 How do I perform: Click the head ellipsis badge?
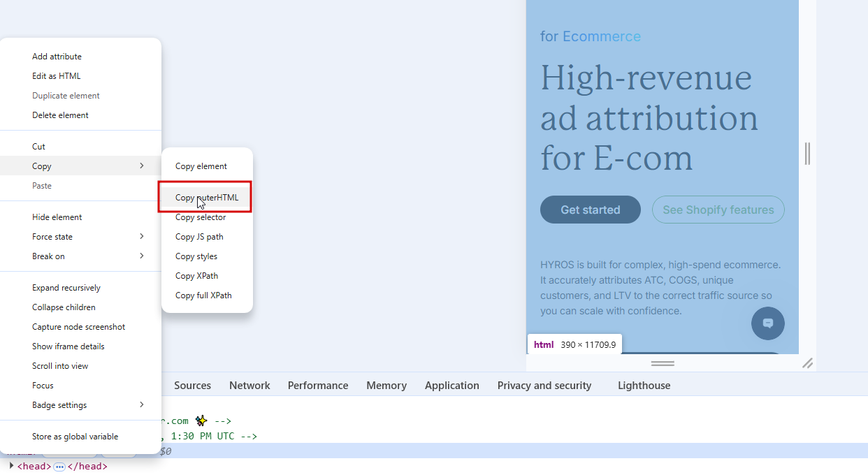pos(59,467)
